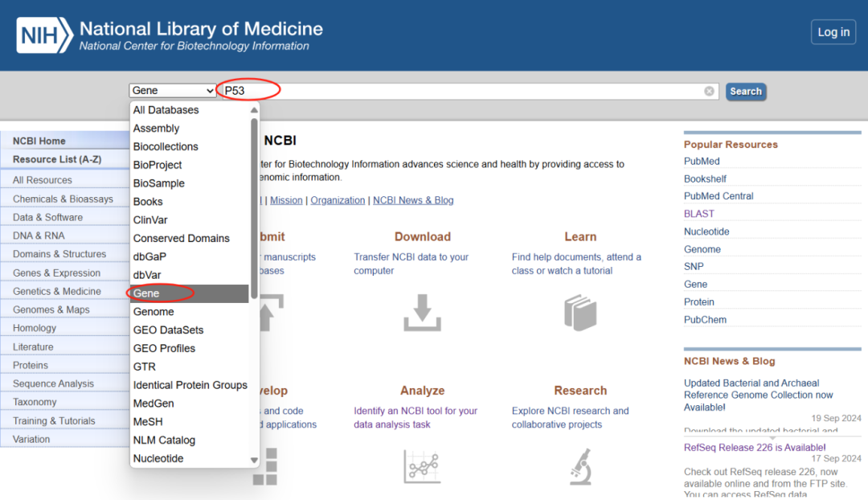Click the Learn books icon
This screenshot has width=868, height=500.
(x=580, y=313)
